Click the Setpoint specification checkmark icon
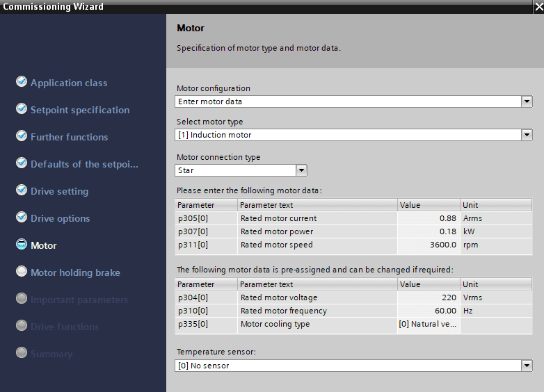544x392 pixels. tap(22, 108)
